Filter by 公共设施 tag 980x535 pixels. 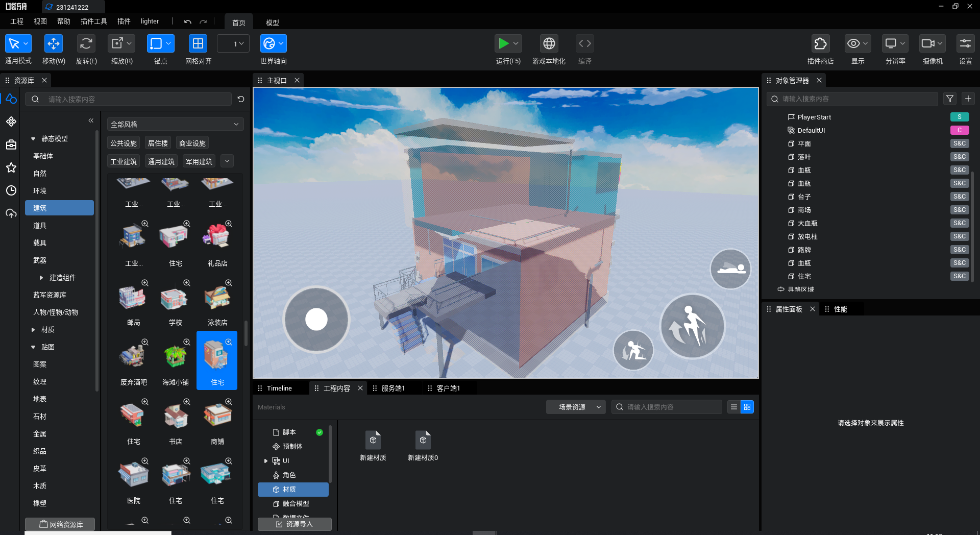124,143
